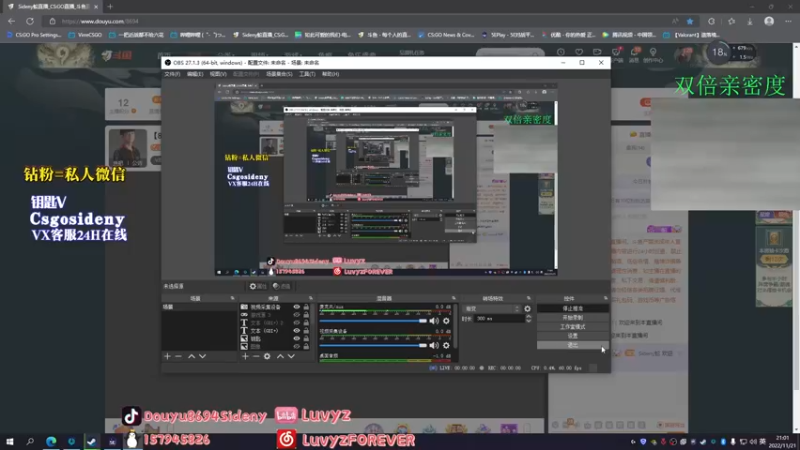Open Edge downloads icon in toolbar
The width and height of the screenshot is (800, 450).
pos(750,21)
